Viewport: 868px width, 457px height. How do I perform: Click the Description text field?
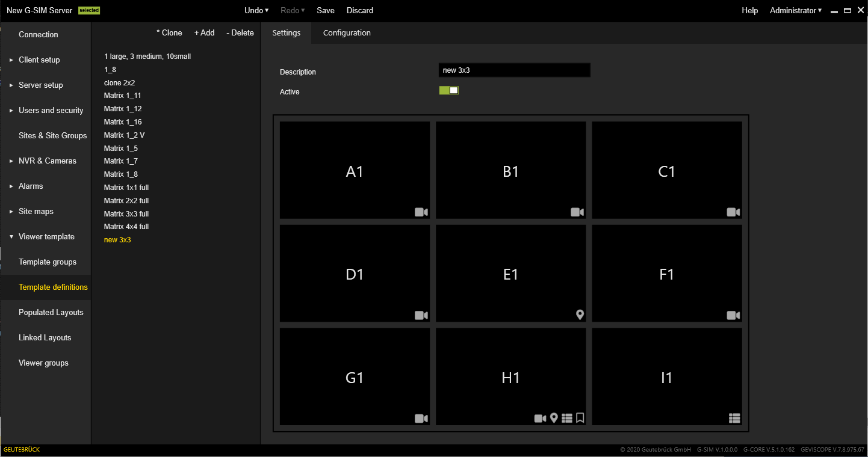coord(514,70)
